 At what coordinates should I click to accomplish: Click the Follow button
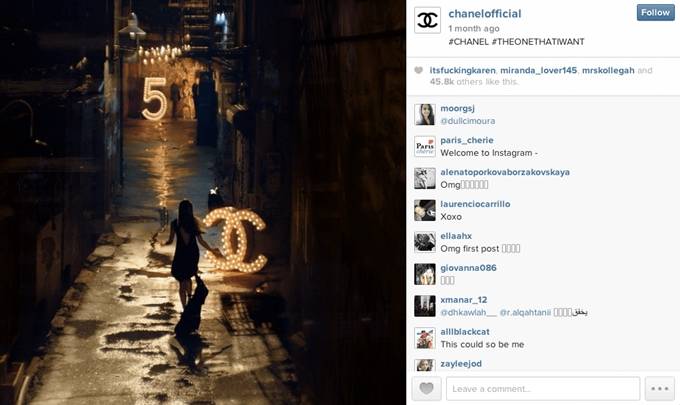pos(655,13)
